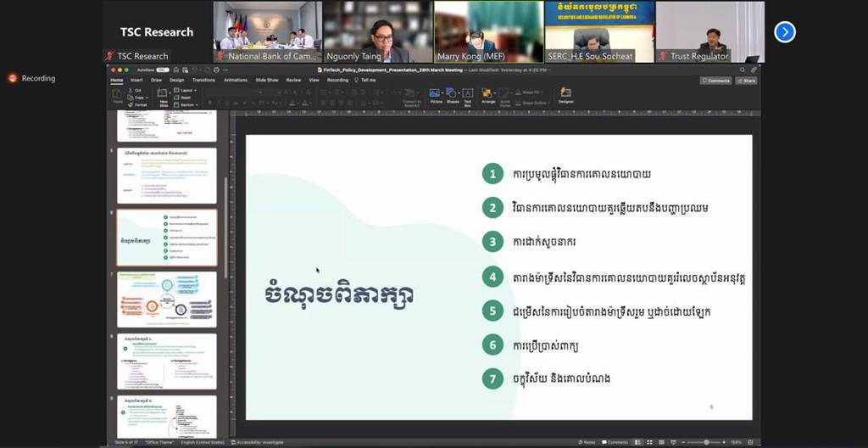868x448 pixels.
Task: Click the red Recording indicator icon
Action: point(13,78)
